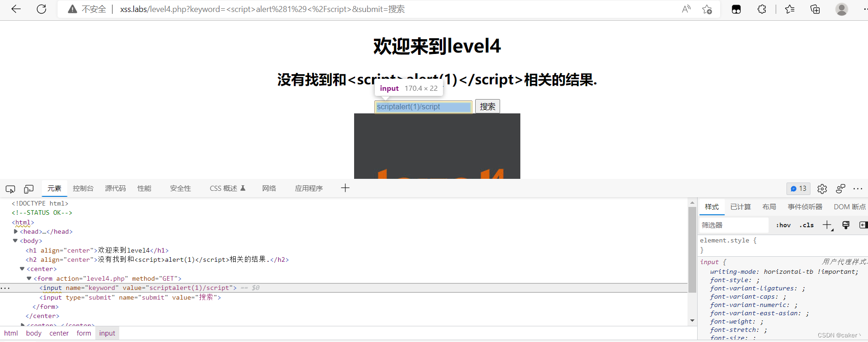Collapse the body element node
The width and height of the screenshot is (868, 342).
(15, 241)
